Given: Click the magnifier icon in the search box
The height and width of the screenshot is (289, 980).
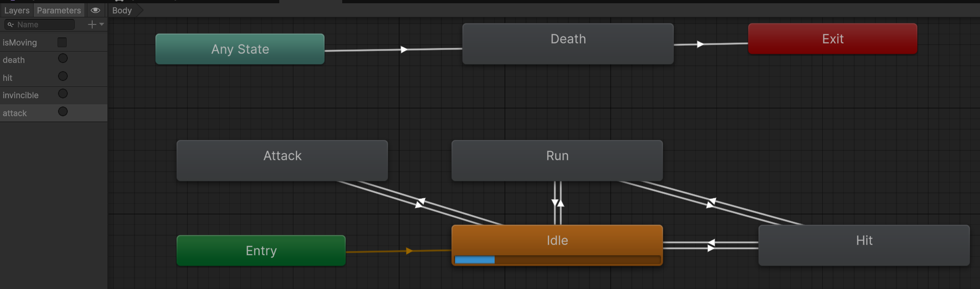Looking at the screenshot, I should [x=10, y=24].
